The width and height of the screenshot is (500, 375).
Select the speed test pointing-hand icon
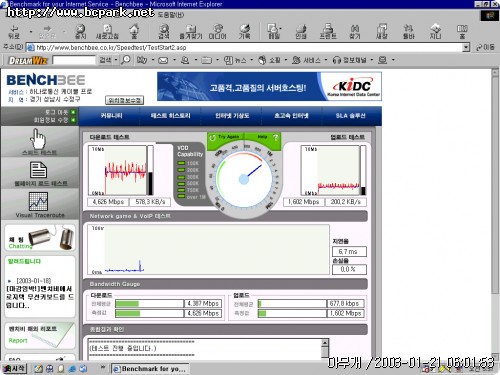coord(39,139)
